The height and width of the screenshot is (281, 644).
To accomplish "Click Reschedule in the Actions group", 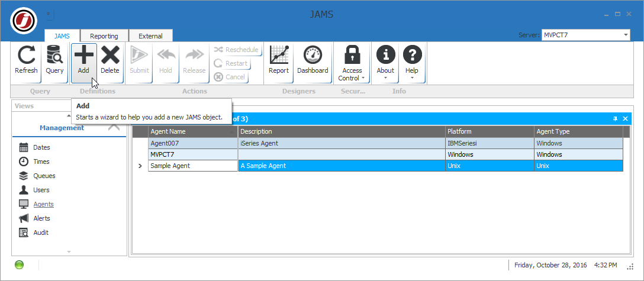I will click(x=237, y=50).
